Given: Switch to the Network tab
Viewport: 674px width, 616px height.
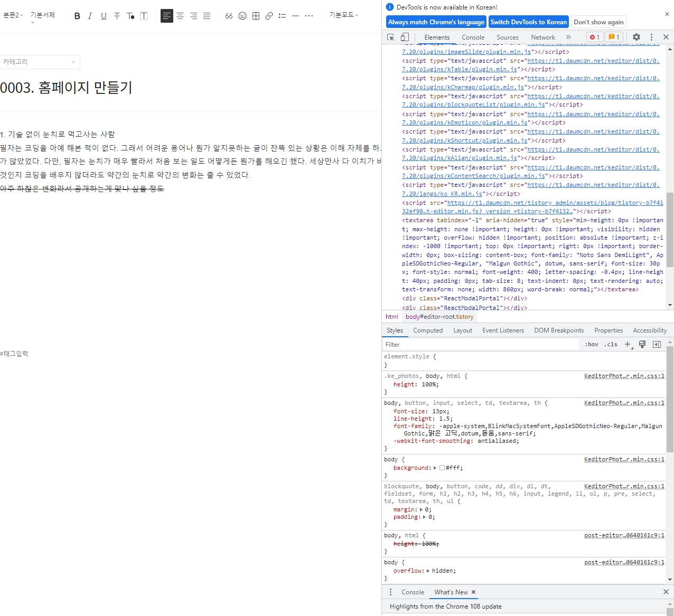Looking at the screenshot, I should coord(543,37).
